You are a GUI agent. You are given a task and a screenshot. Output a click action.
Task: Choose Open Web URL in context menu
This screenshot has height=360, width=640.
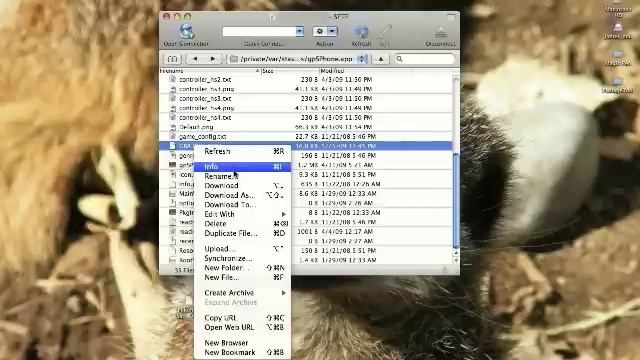click(242, 327)
